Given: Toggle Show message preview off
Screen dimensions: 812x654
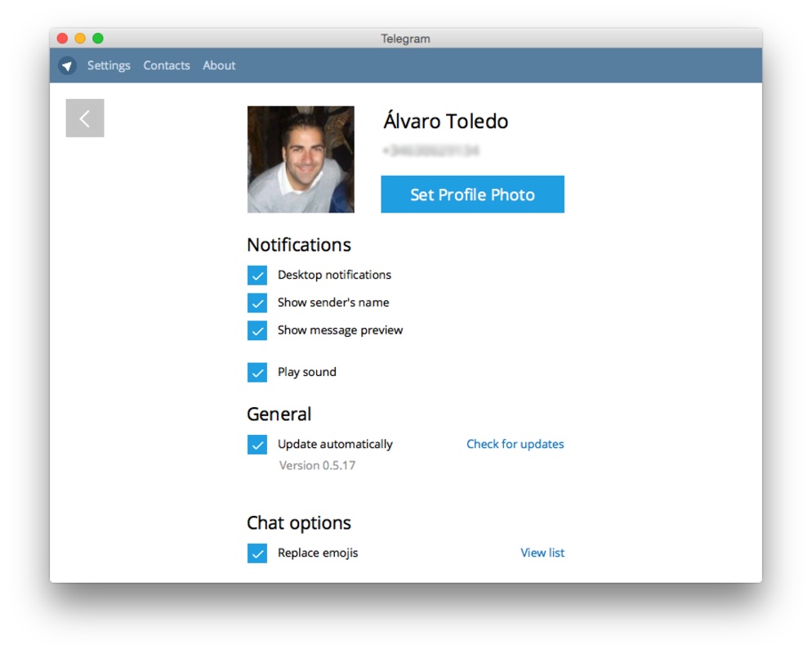Looking at the screenshot, I should click(x=257, y=330).
